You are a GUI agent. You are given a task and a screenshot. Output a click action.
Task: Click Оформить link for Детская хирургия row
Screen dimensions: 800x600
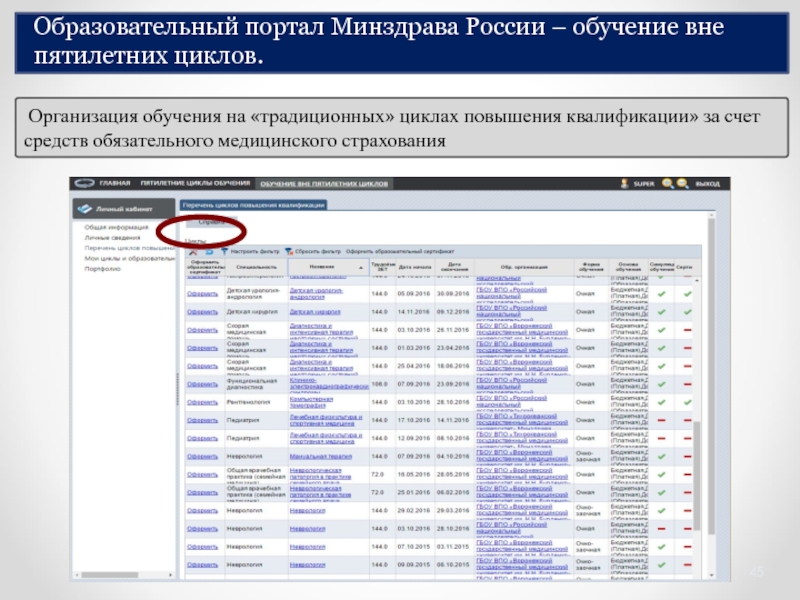point(202,311)
